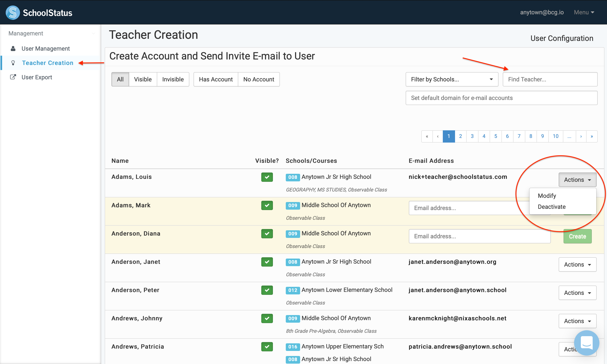The height and width of the screenshot is (364, 607).
Task: Collapse Actions dropdown for Adams, Louis
Action: tap(577, 179)
